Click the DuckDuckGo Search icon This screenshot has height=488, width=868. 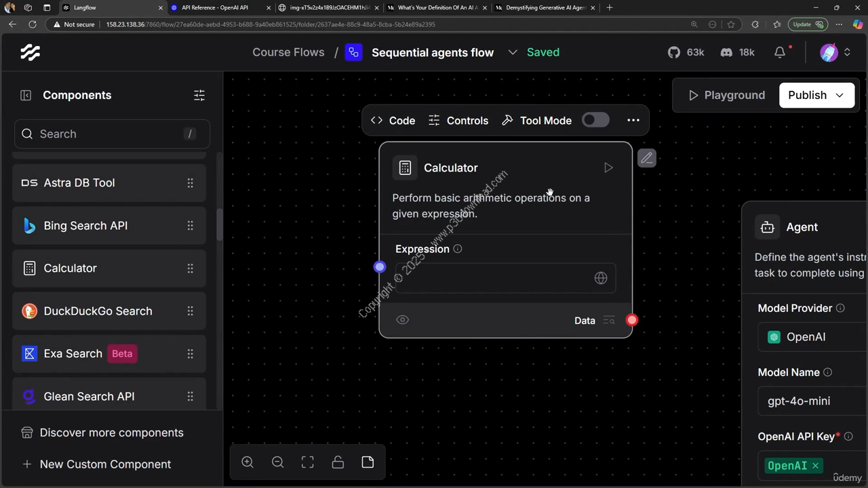pos(29,311)
